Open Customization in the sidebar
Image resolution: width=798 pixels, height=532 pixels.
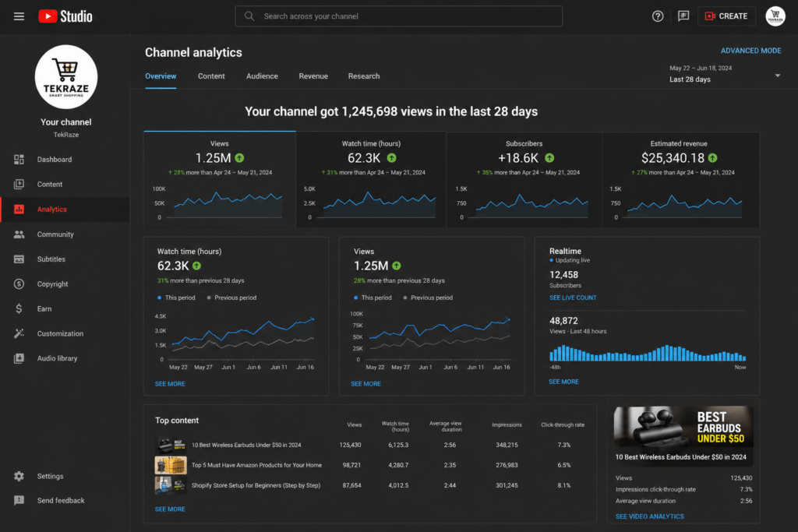click(x=65, y=333)
